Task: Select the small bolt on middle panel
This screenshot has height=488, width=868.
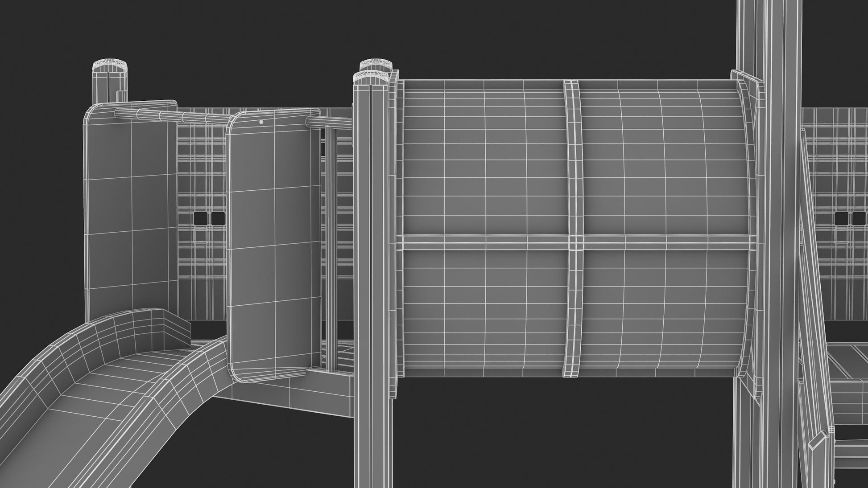Action: 261,122
